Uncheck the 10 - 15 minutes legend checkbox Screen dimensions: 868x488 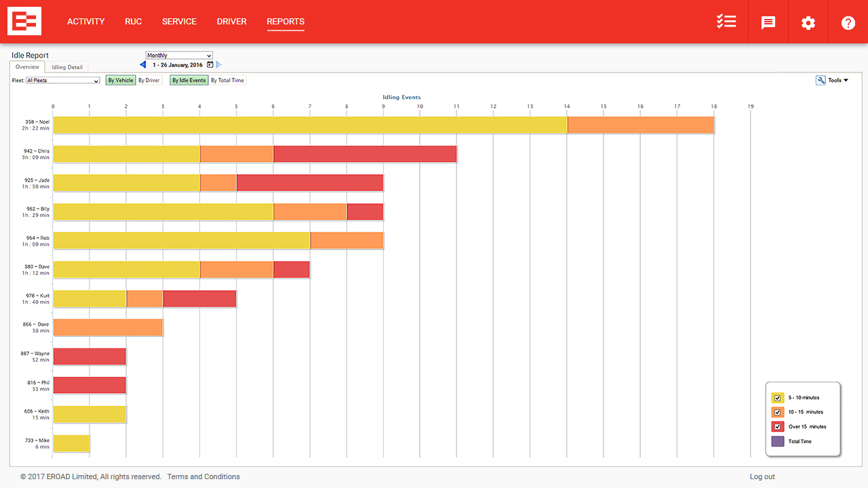point(778,412)
